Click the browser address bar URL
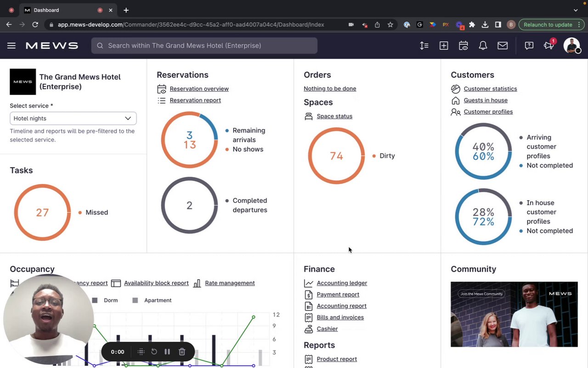This screenshot has height=368, width=588. click(x=191, y=25)
